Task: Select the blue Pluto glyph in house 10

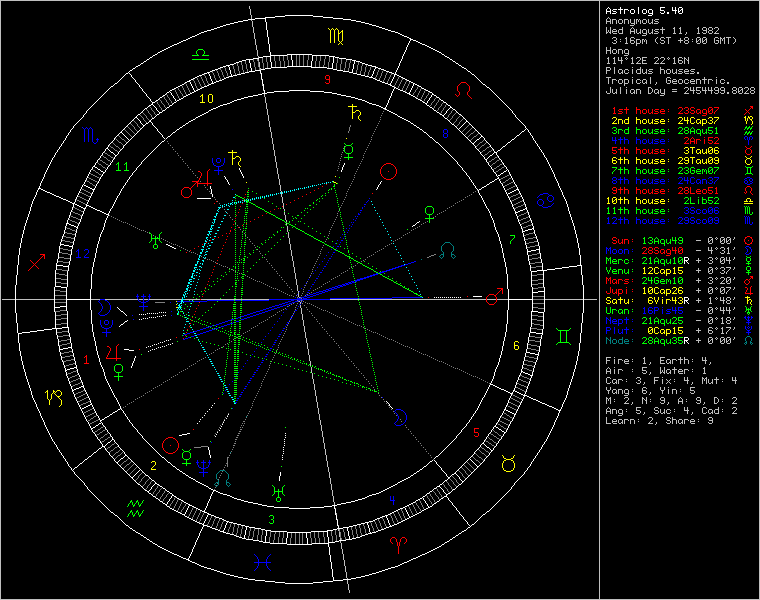Action: coord(219,165)
